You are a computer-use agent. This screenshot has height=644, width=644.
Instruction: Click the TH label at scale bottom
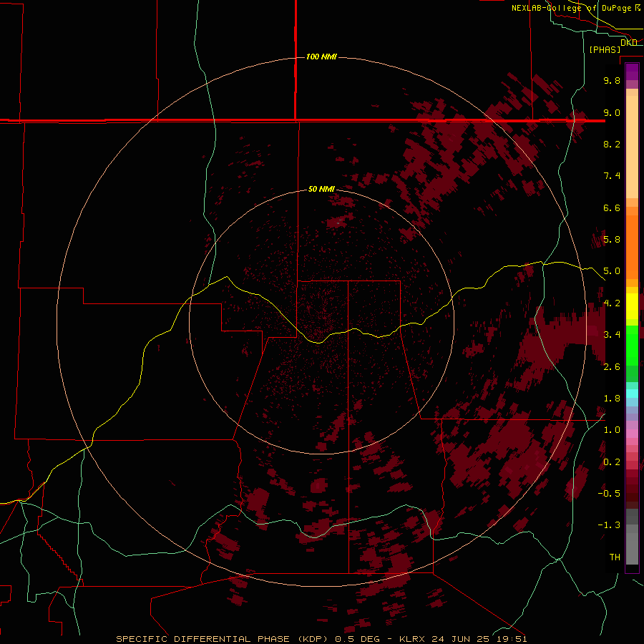(x=615, y=557)
